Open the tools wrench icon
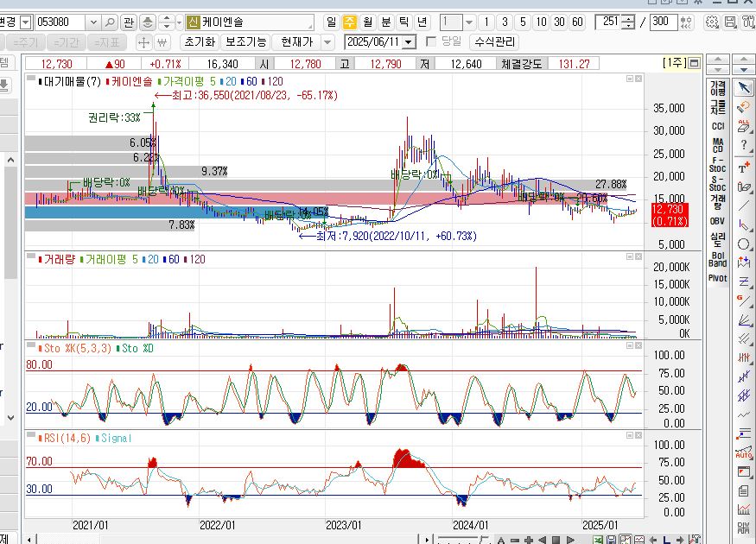Screen dimensions: 756x544 point(749,22)
